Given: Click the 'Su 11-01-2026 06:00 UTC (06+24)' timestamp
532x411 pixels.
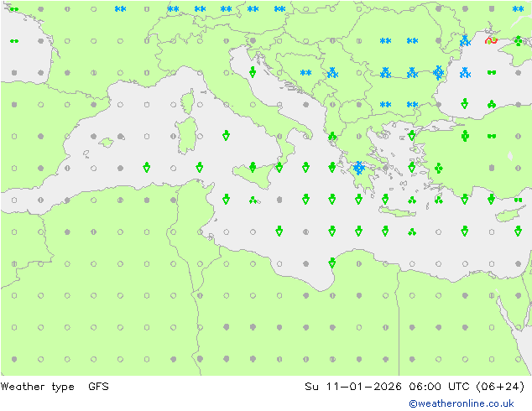Looking at the screenshot, I should (x=415, y=386).
